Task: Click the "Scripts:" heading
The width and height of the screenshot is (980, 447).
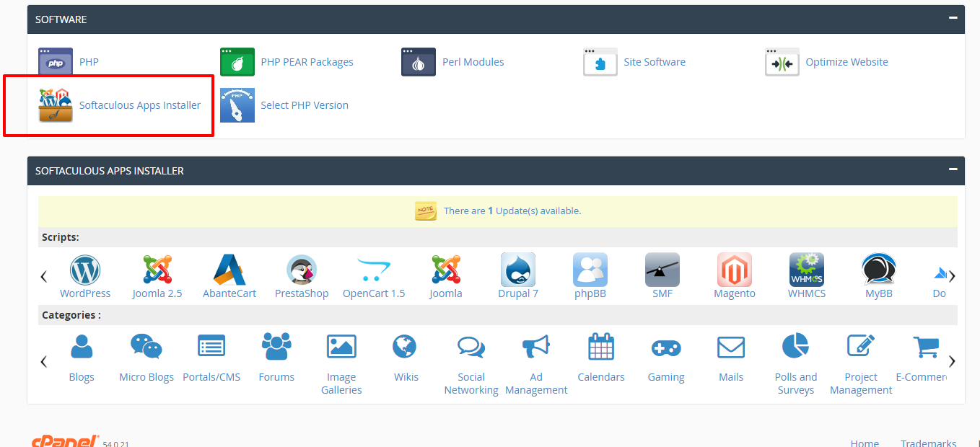Action: [61, 237]
